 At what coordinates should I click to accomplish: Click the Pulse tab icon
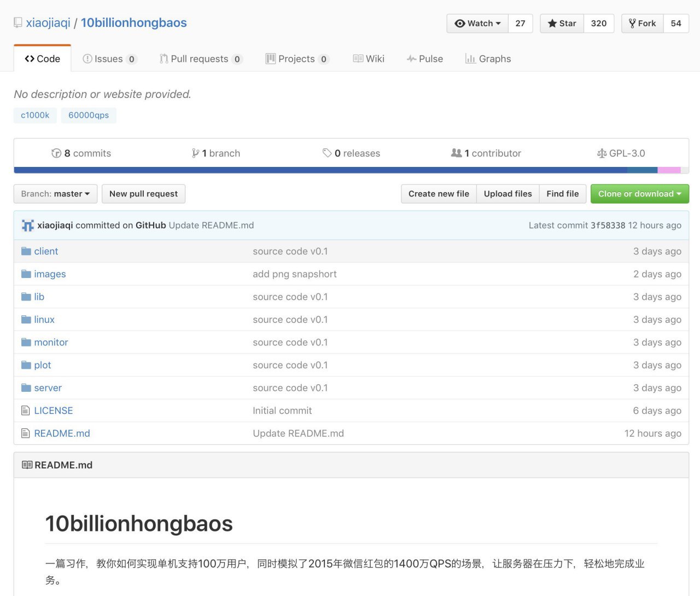411,59
